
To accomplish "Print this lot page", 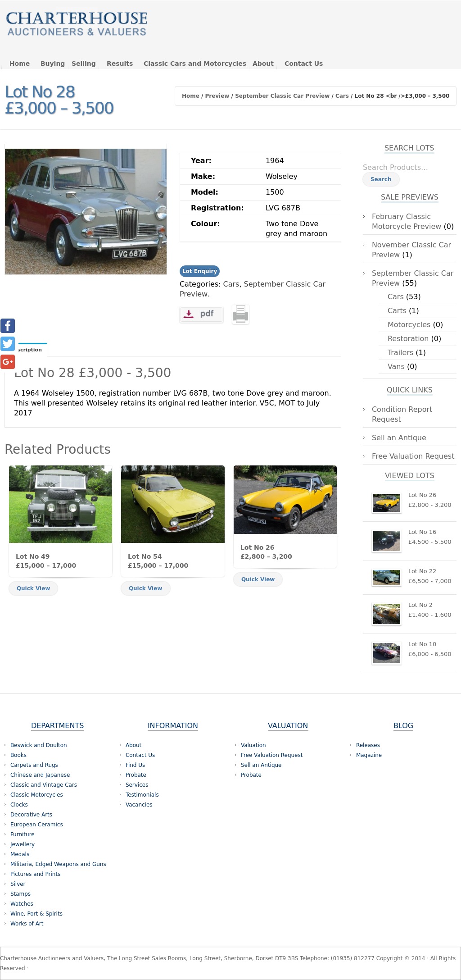I will point(240,314).
